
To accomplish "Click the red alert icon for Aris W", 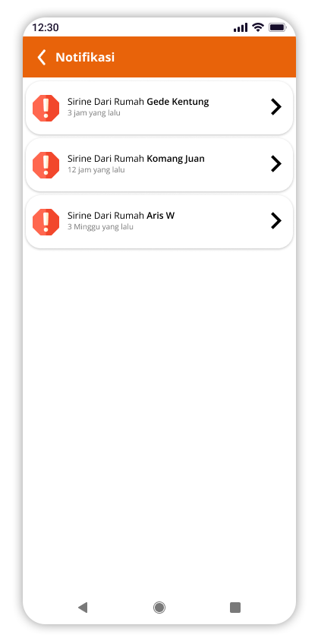I will click(46, 223).
